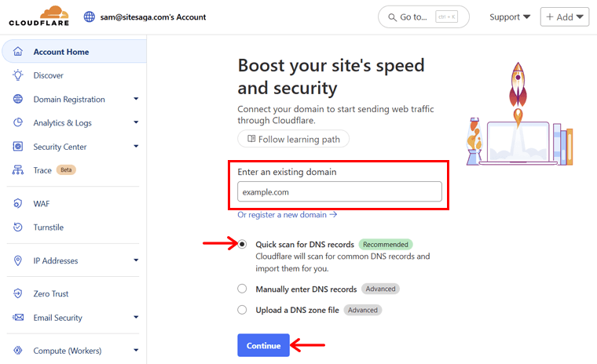Open the Support dropdown menu
The image size is (597, 364).
point(510,17)
